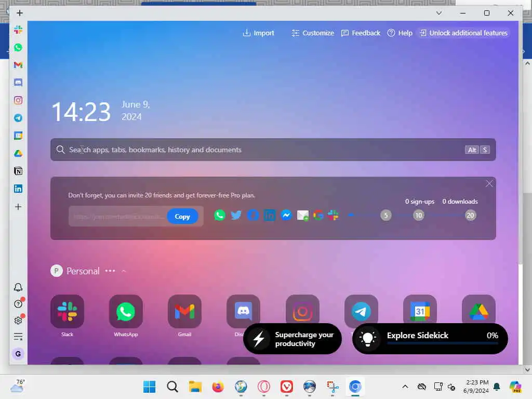Focus the search apps and tabs field
The width and height of the screenshot is (532, 399).
pos(273,150)
